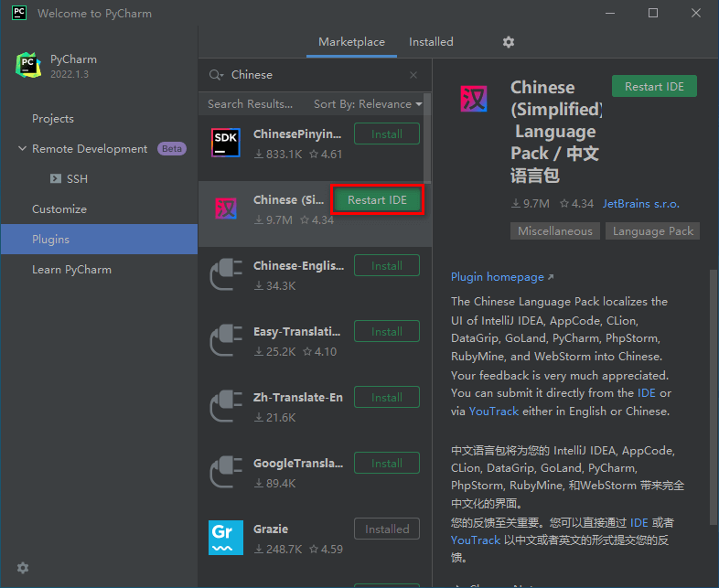The image size is (719, 588).
Task: Switch to the Marketplace tab
Action: coord(351,42)
